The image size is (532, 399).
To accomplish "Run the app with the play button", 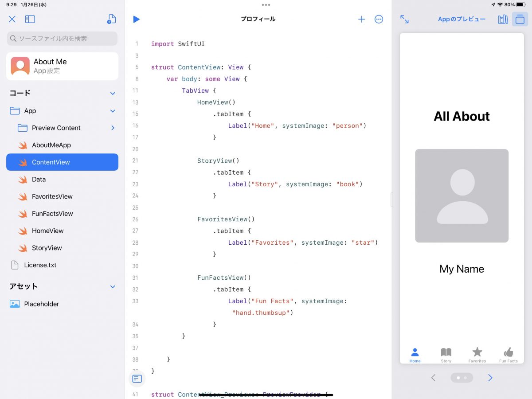I will 137,19.
